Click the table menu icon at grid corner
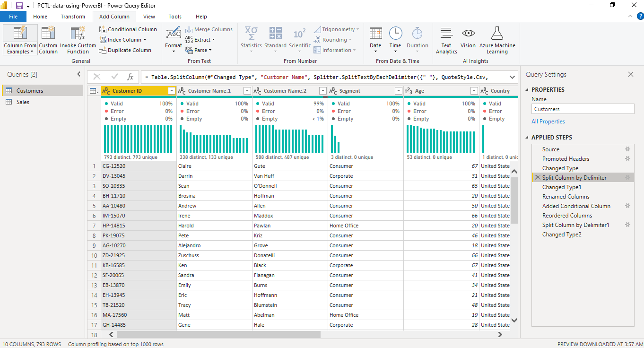 (x=94, y=91)
